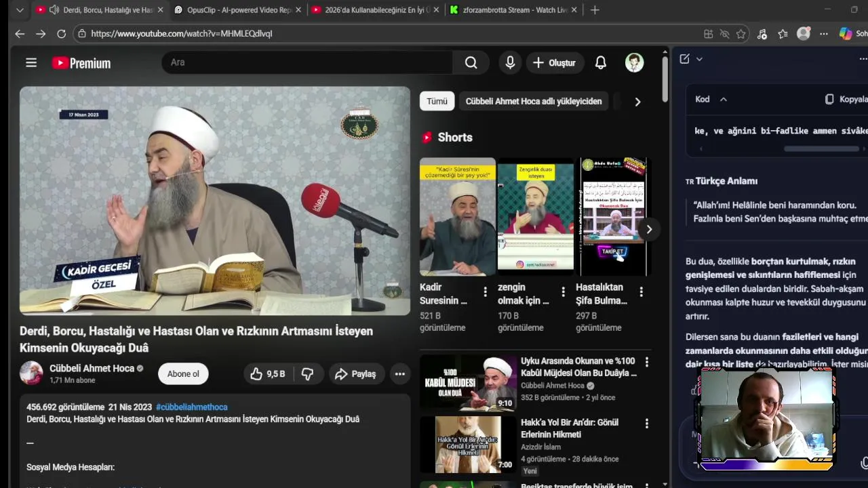Screen dimensions: 868x488
Task: Copy the code with Kopyala button
Action: tap(846, 99)
